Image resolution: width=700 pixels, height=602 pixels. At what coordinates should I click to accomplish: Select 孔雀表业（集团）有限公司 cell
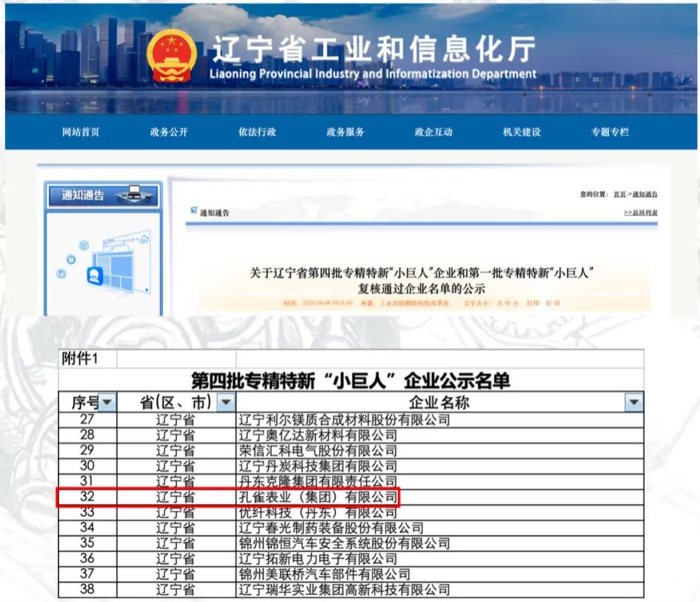tap(440, 497)
